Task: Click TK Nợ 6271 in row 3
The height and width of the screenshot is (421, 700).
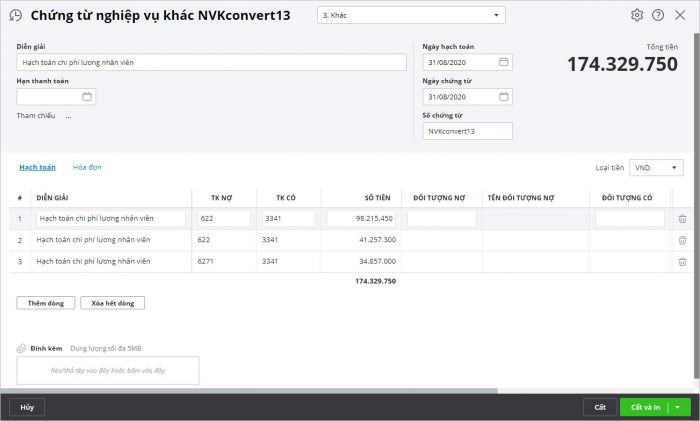Action: coord(205,261)
